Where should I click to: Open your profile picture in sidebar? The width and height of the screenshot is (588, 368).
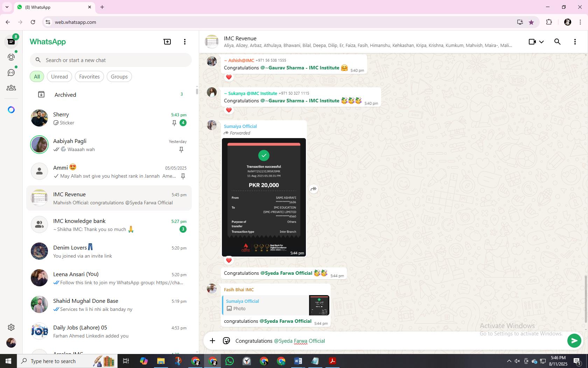11,342
